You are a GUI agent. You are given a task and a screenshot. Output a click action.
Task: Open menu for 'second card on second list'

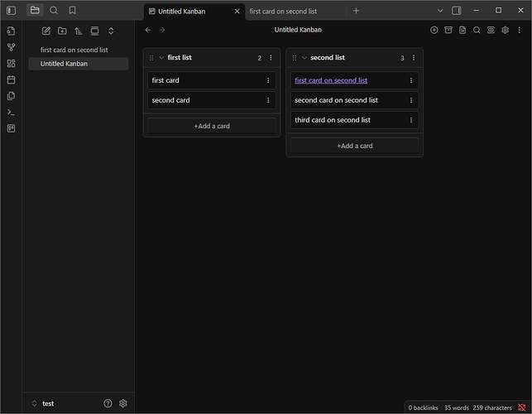411,100
